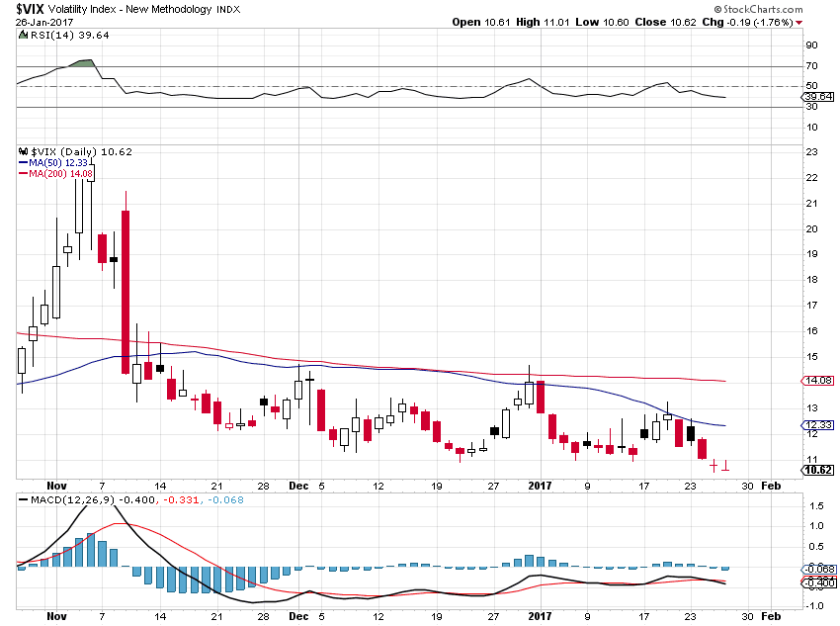This screenshot has width=840, height=626.
Task: Click 'Dec' on the price panel date axis
Action: (x=298, y=486)
